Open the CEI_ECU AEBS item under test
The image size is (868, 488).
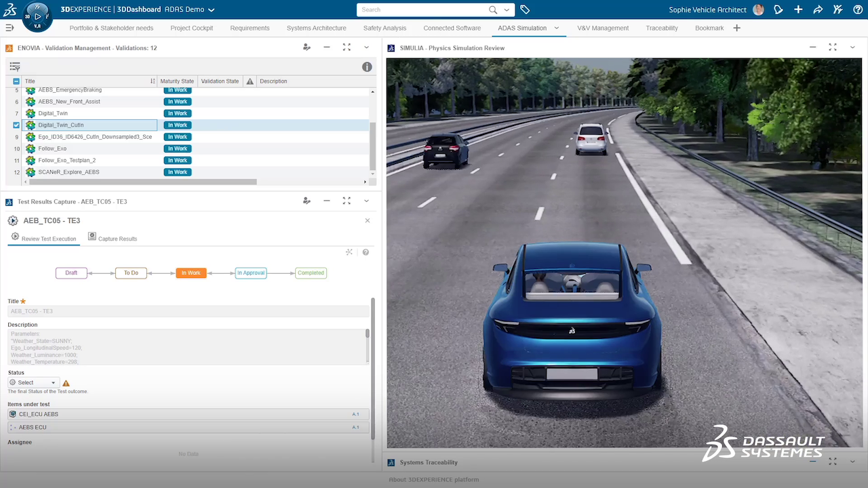188,414
